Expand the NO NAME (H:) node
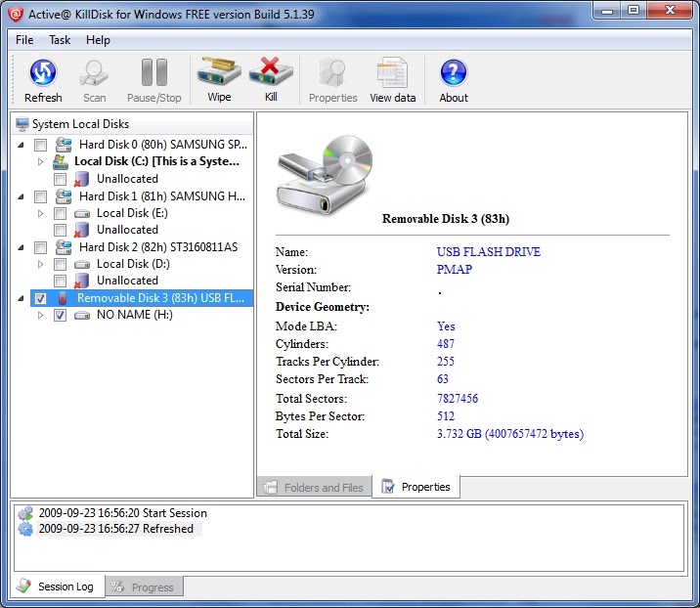700x608 pixels. click(40, 315)
